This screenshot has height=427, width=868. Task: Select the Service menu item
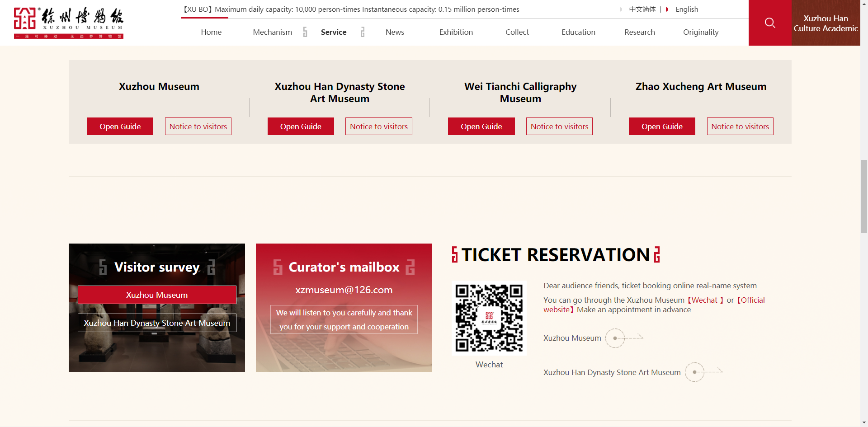click(334, 32)
